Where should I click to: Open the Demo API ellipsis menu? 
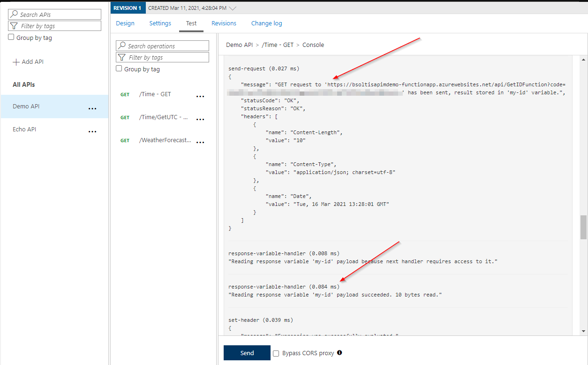[92, 108]
